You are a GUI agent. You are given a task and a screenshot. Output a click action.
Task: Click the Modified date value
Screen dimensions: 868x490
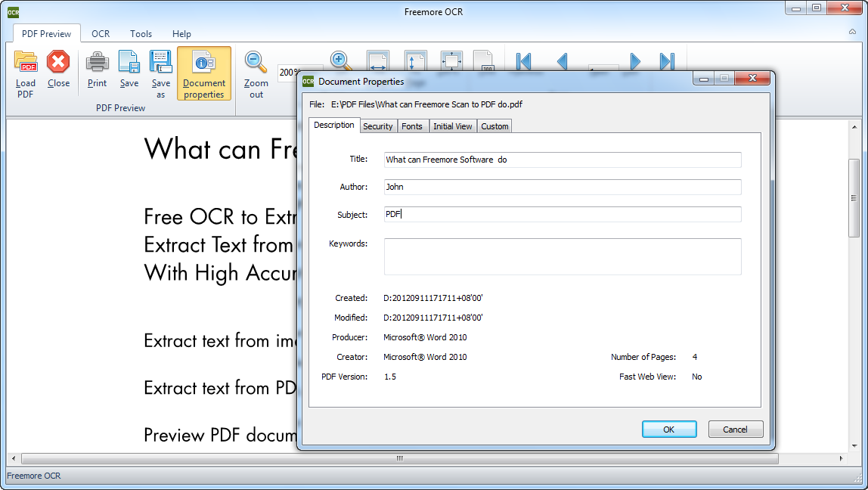(433, 318)
